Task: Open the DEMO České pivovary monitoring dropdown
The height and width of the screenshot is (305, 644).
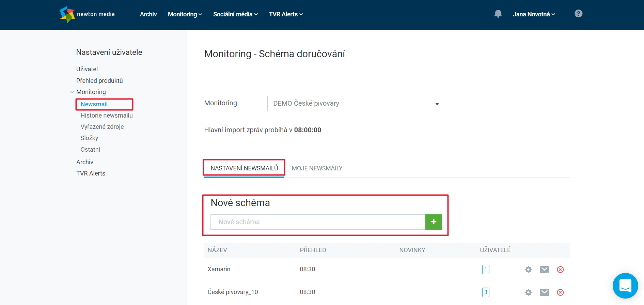Action: point(356,103)
